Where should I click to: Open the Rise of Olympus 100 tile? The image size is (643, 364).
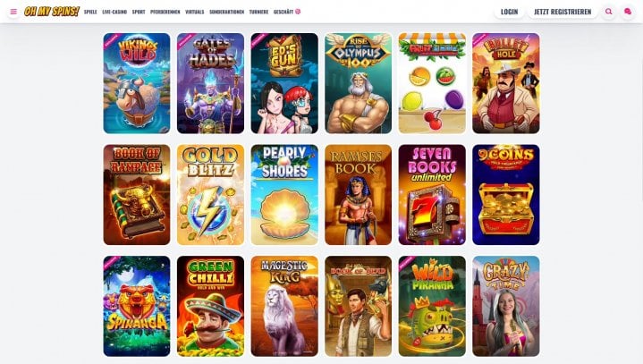point(358,83)
